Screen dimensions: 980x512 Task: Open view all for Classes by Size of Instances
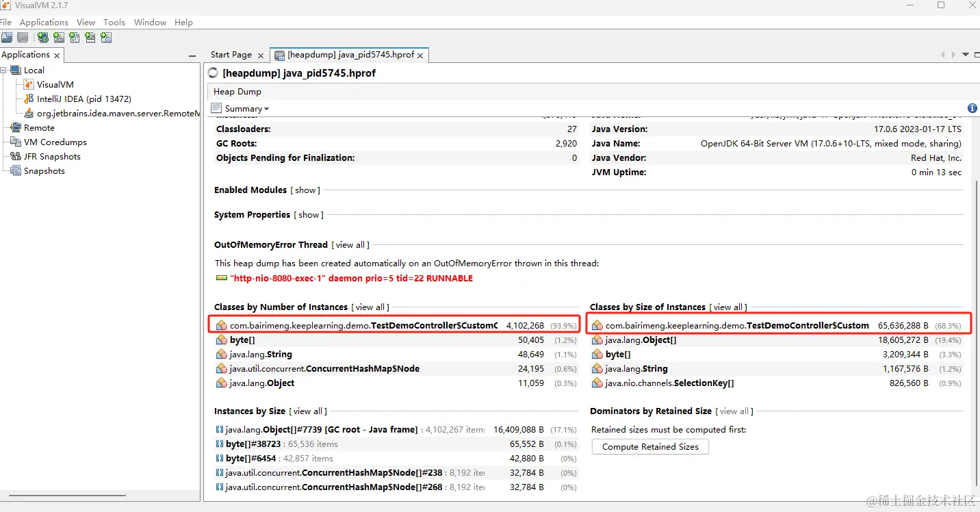(730, 307)
